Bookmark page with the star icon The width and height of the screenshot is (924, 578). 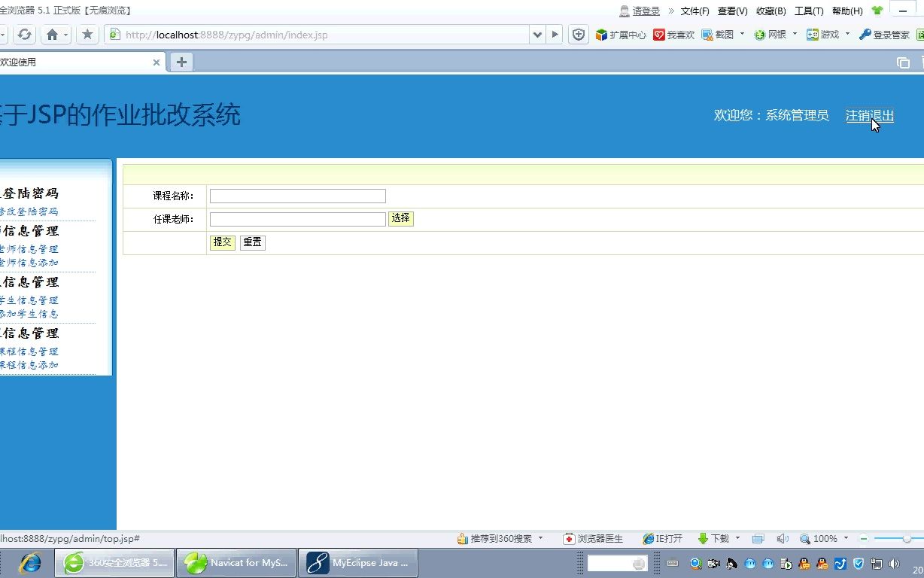coord(89,34)
